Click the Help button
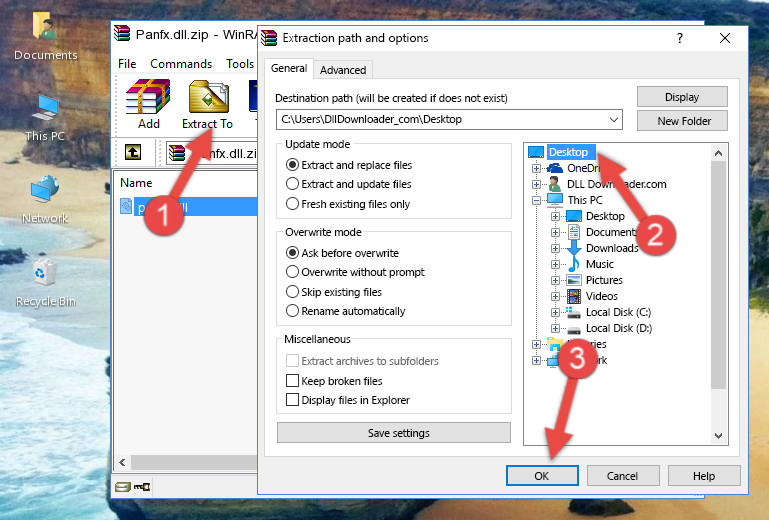The image size is (769, 520). (704, 476)
